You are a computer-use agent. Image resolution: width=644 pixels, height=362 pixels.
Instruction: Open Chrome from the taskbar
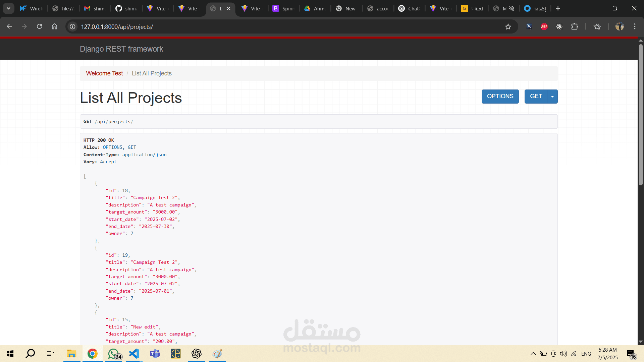point(92,354)
